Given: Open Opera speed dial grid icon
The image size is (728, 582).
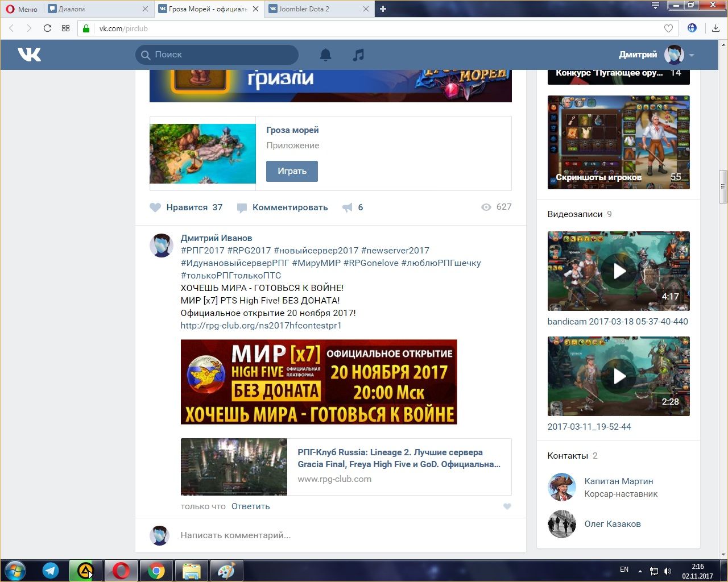Looking at the screenshot, I should [65, 28].
